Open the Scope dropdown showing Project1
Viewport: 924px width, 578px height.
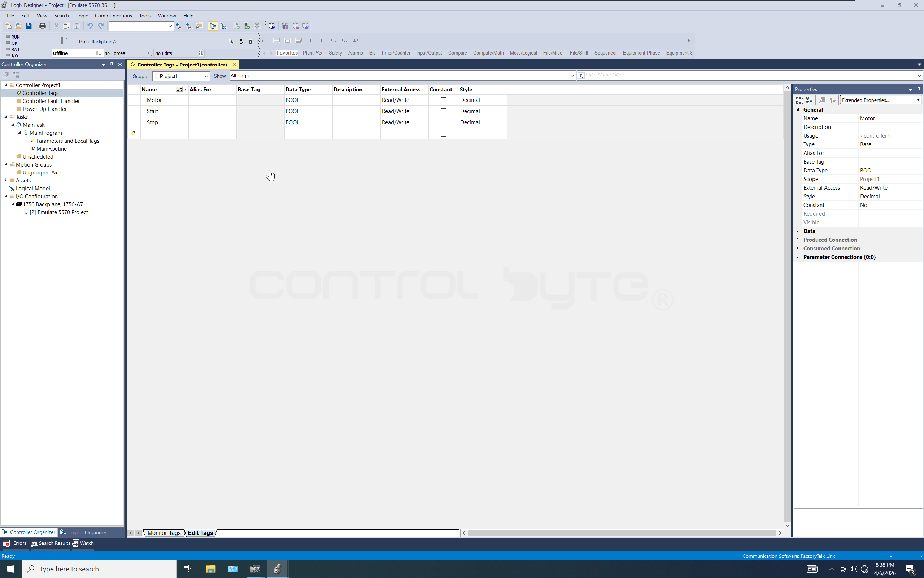click(181, 76)
